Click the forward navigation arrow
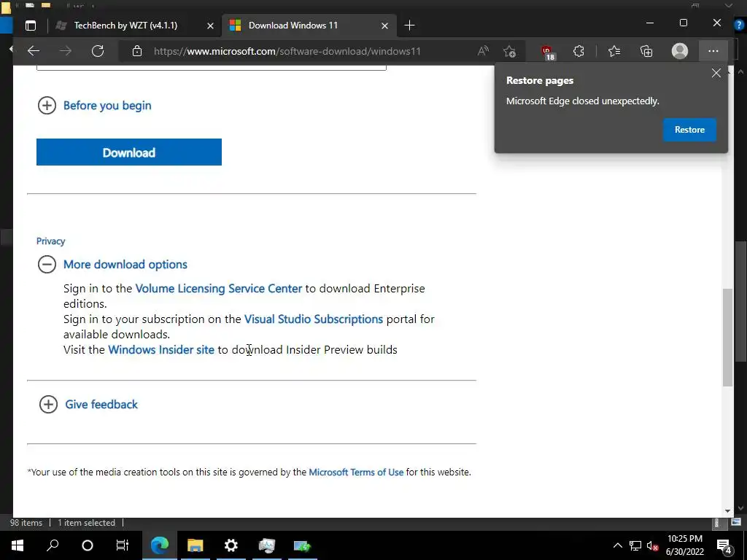This screenshot has width=747, height=560. pos(66,51)
